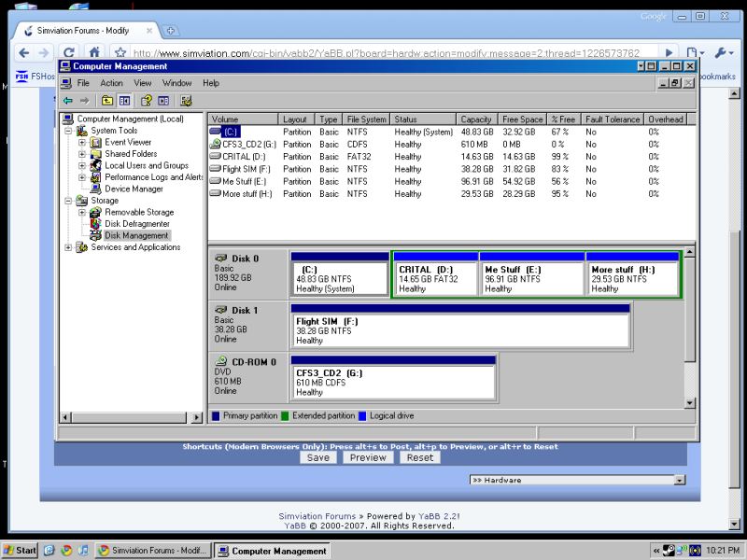This screenshot has width=747, height=560.
Task: Click the Primary partition legend color swatch
Action: click(217, 416)
